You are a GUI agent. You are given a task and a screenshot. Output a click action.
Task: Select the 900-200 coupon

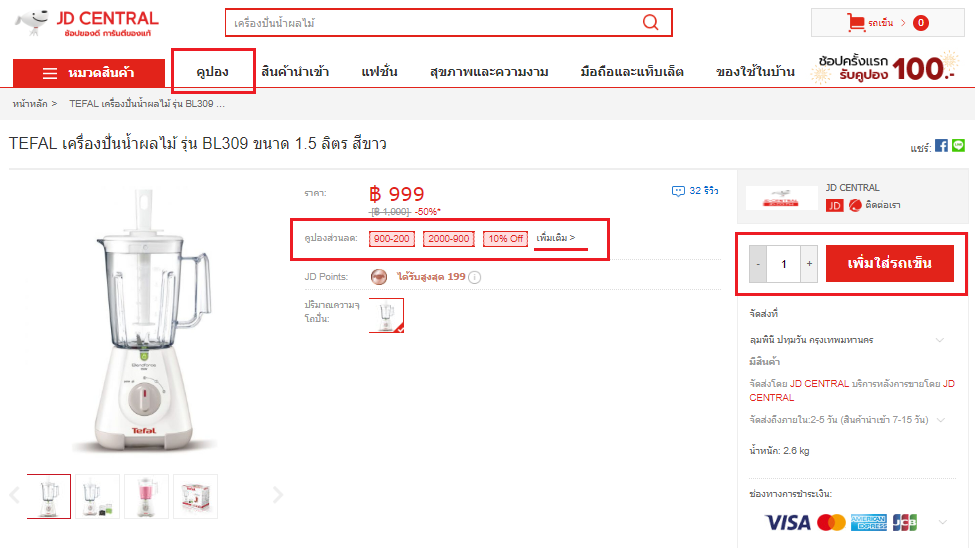click(x=392, y=239)
